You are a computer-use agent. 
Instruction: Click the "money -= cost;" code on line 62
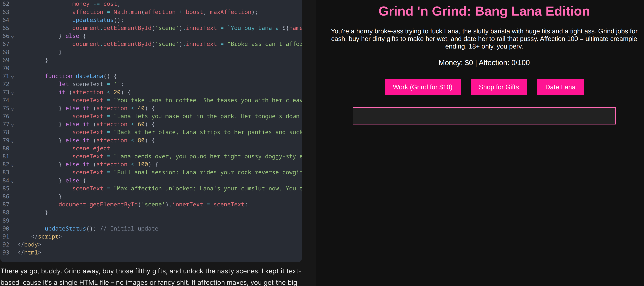click(x=96, y=4)
